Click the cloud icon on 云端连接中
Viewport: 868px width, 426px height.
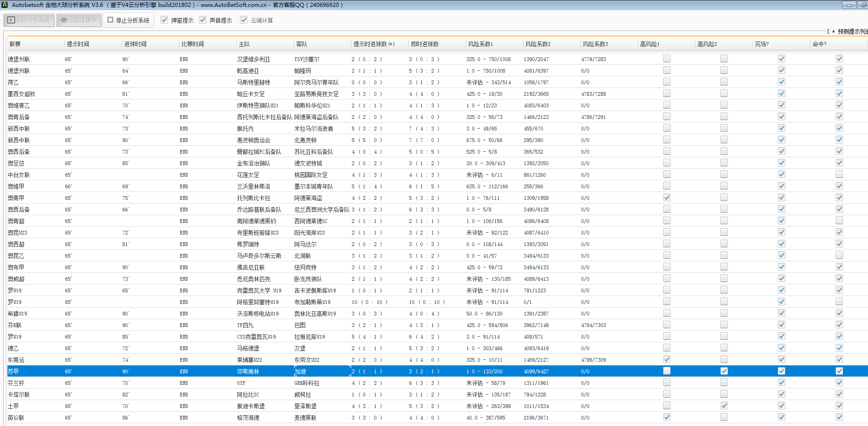64,20
